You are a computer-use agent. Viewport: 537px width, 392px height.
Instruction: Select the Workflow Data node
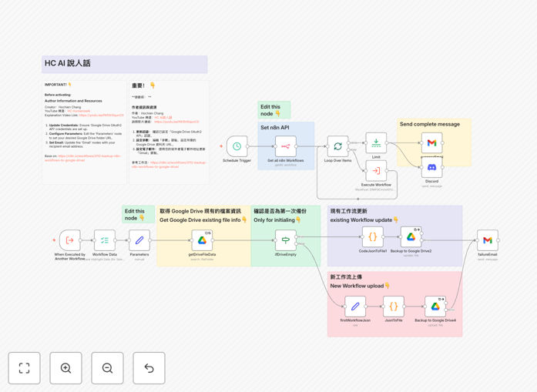tap(105, 240)
